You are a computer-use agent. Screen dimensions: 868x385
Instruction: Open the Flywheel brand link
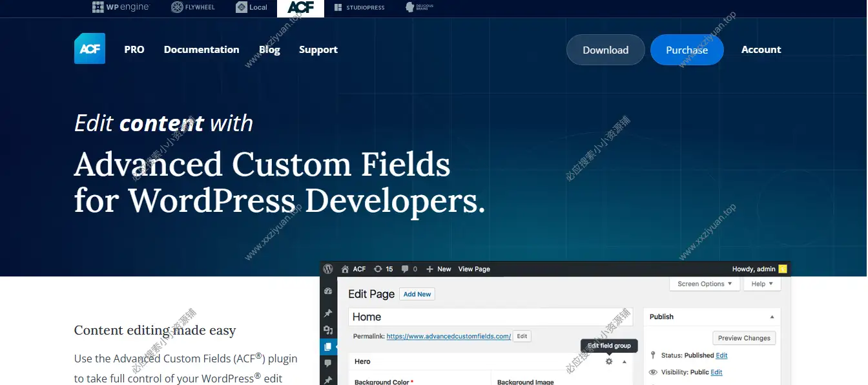192,8
